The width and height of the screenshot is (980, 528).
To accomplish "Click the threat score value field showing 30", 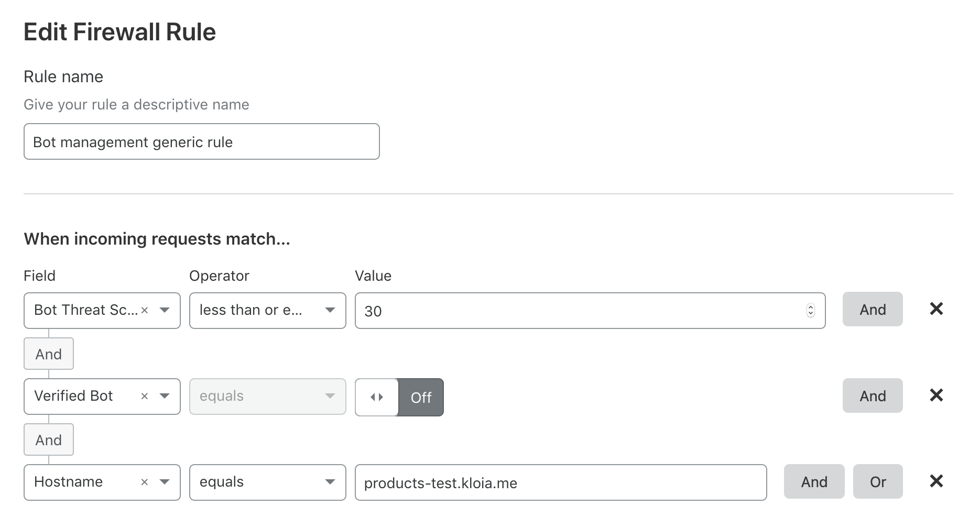I will tap(576, 311).
